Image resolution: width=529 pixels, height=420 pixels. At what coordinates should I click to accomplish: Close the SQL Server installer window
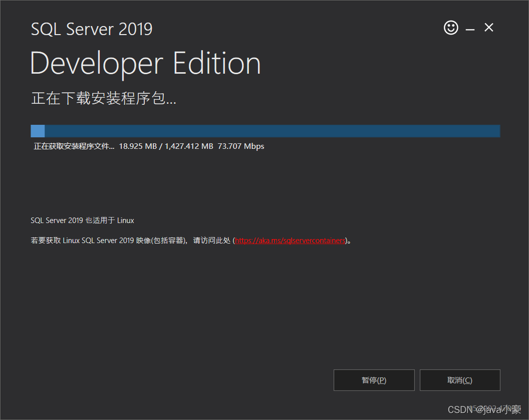point(489,28)
